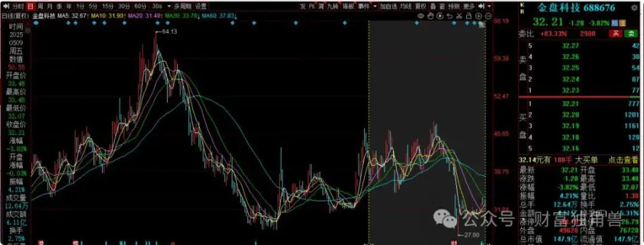
Task: Click the 设置 settings button
Action: (x=201, y=6)
